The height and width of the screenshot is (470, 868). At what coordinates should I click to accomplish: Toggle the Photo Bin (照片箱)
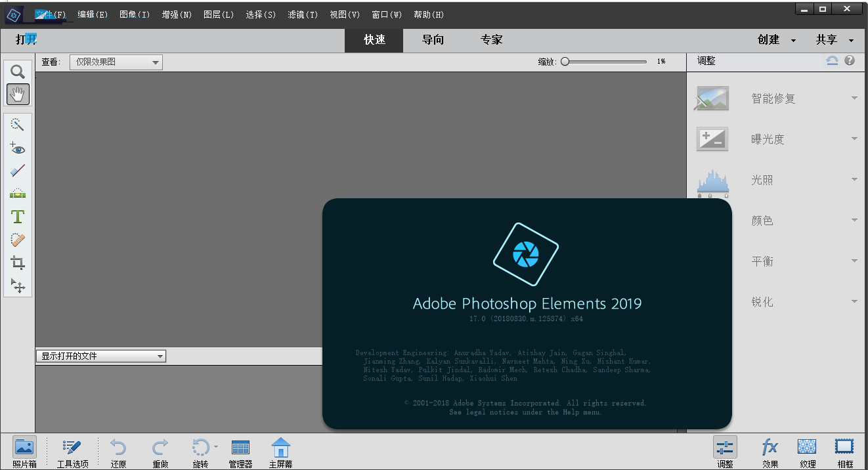[24, 453]
